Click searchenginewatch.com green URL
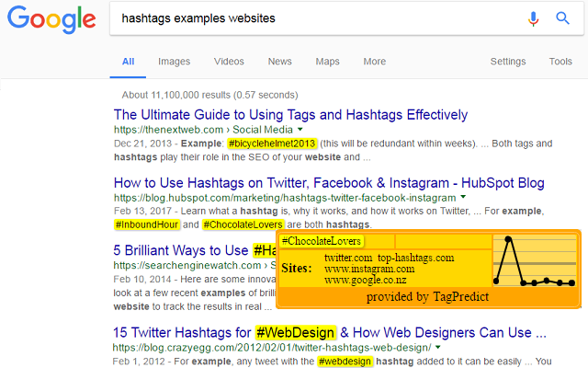The width and height of the screenshot is (588, 368). point(187,266)
